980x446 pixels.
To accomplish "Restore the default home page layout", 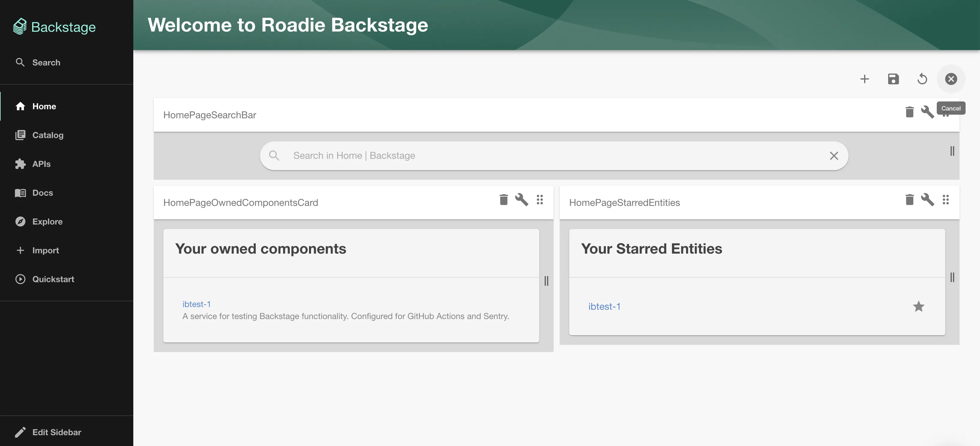I will coord(922,79).
